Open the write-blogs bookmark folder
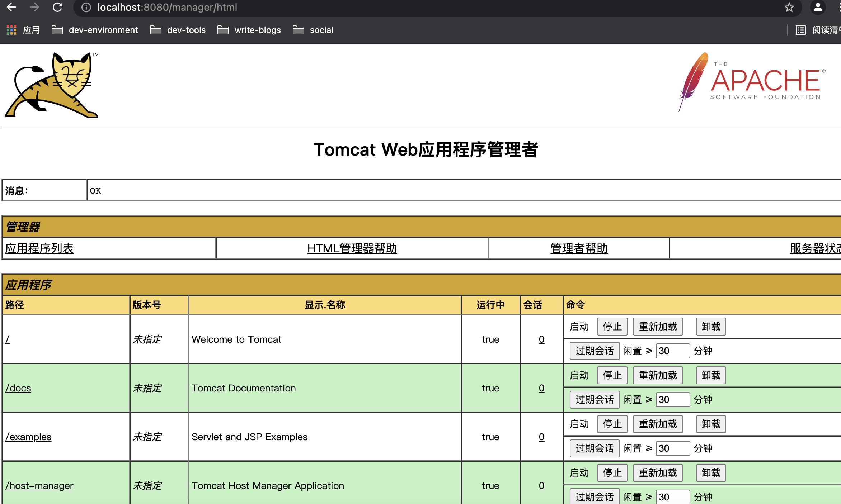Viewport: 841px width, 504px height. (x=249, y=30)
